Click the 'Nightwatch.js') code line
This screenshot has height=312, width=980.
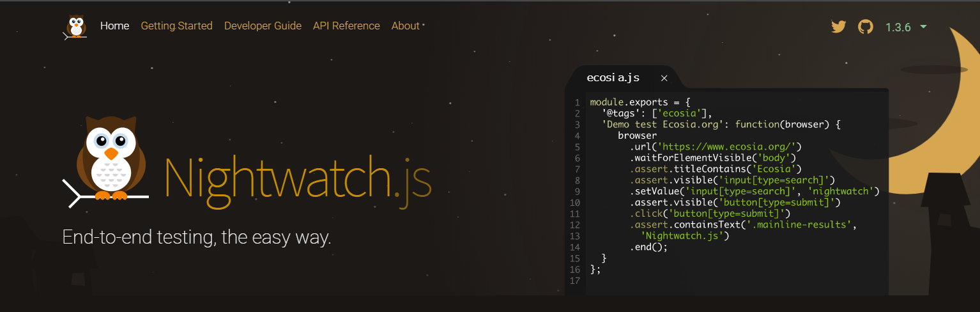[x=685, y=236]
